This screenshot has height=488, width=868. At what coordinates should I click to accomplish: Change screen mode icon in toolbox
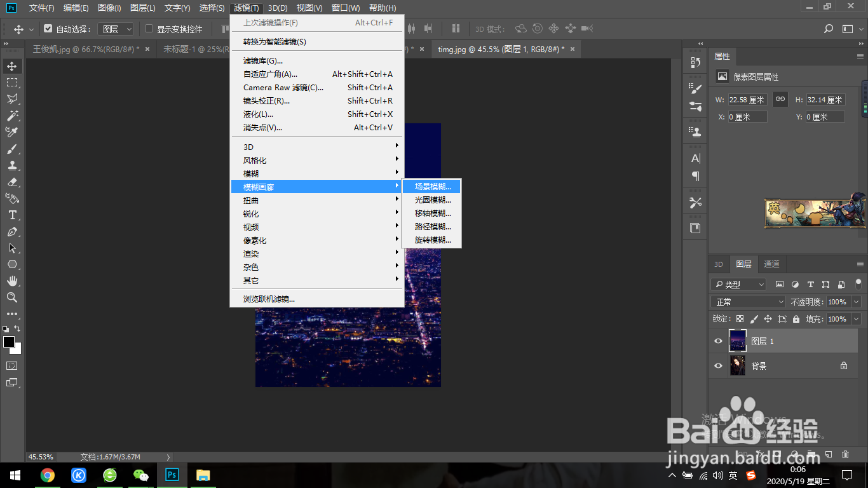point(12,383)
